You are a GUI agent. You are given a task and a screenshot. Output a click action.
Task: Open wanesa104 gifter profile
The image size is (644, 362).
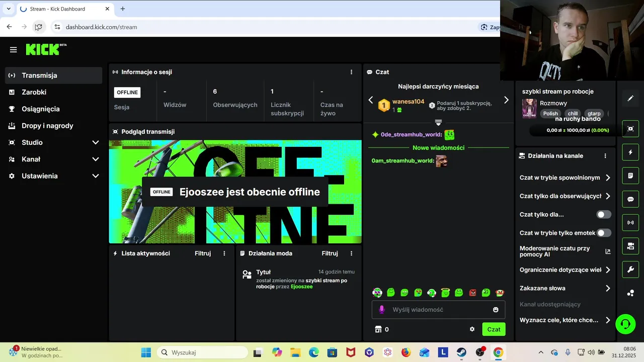coord(408,102)
